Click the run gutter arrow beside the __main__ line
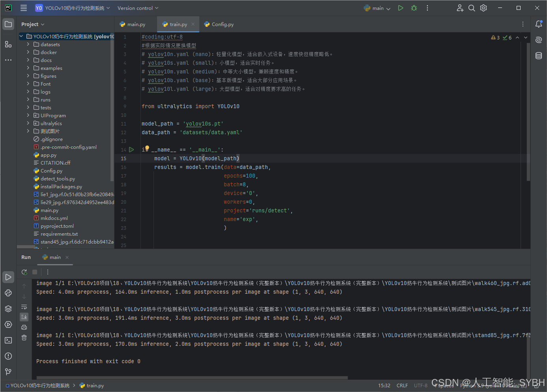Image resolution: width=547 pixels, height=392 pixels. point(132,150)
